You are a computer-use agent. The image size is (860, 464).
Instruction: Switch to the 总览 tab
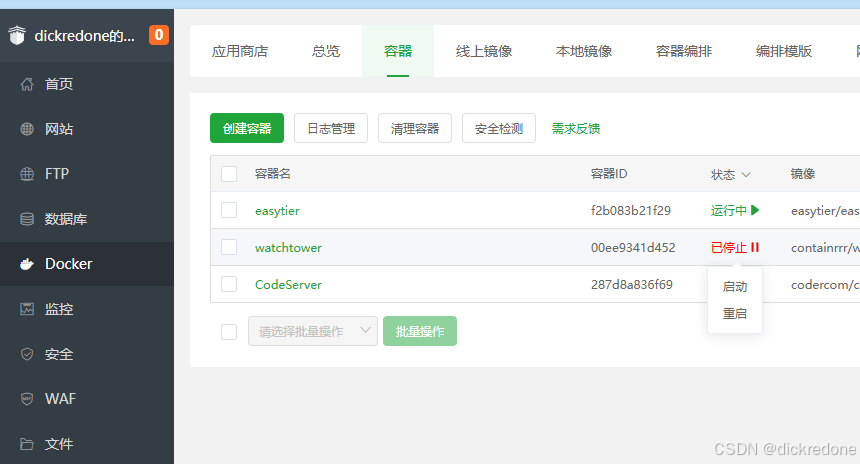point(326,51)
